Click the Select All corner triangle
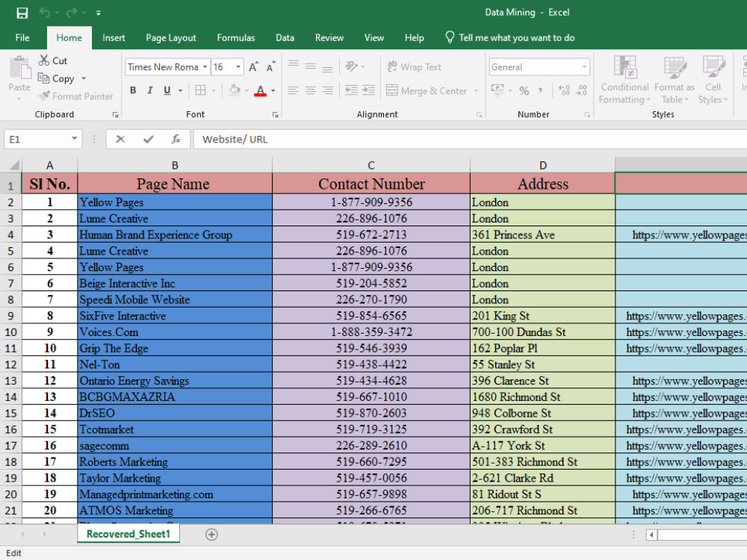747x560 pixels. tap(14, 165)
